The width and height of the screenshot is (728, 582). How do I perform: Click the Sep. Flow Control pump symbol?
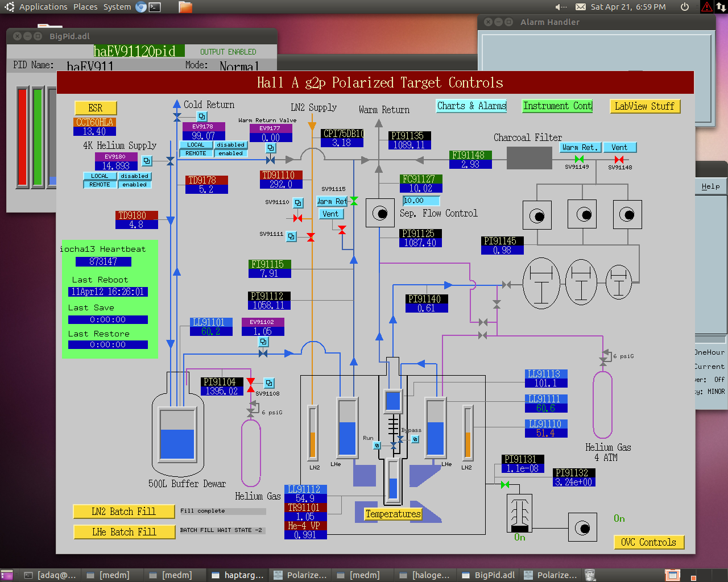(x=380, y=213)
